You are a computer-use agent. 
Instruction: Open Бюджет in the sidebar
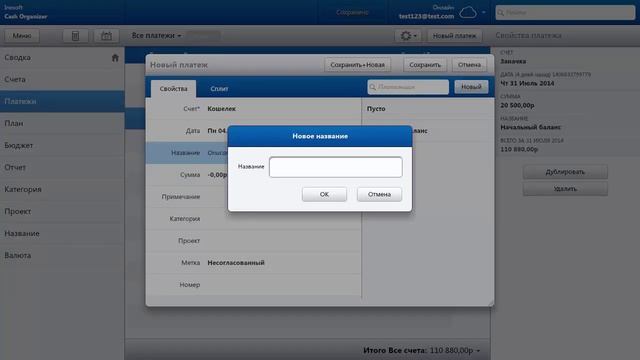coord(62,145)
